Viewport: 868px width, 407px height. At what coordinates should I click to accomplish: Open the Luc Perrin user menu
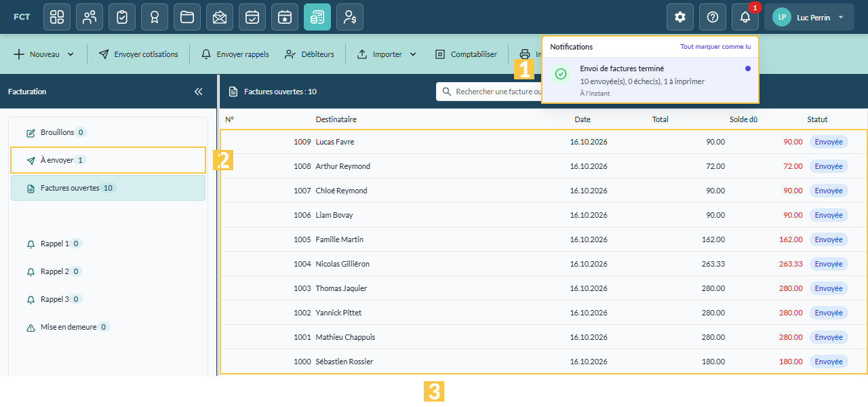point(809,17)
